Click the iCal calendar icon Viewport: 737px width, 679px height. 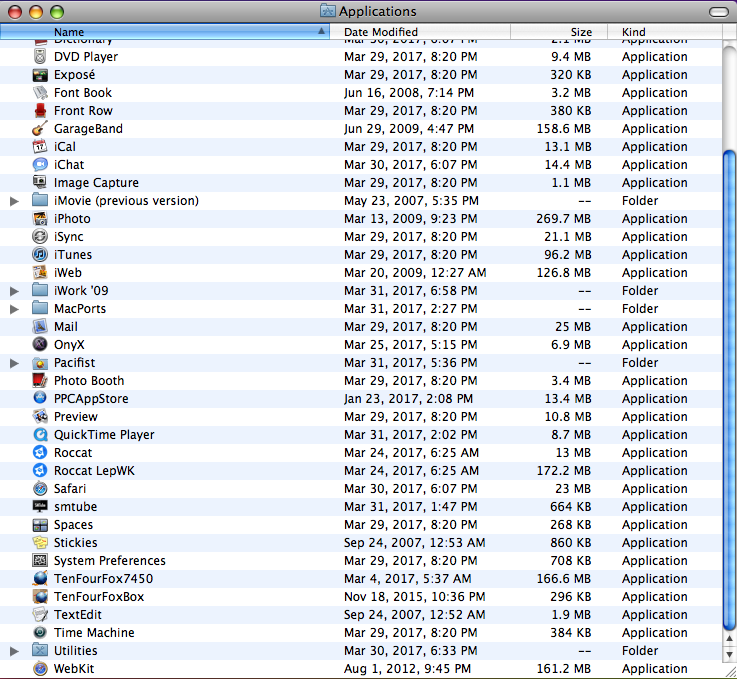point(40,147)
